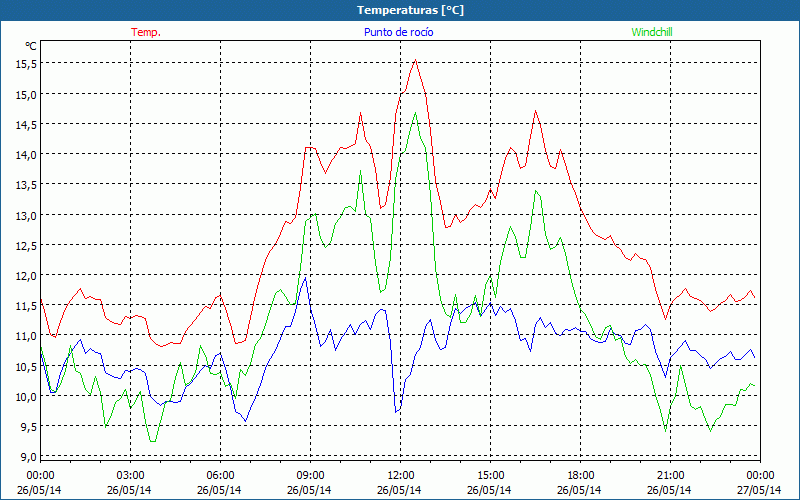Click the 11,0 y-axis value

(x=27, y=335)
